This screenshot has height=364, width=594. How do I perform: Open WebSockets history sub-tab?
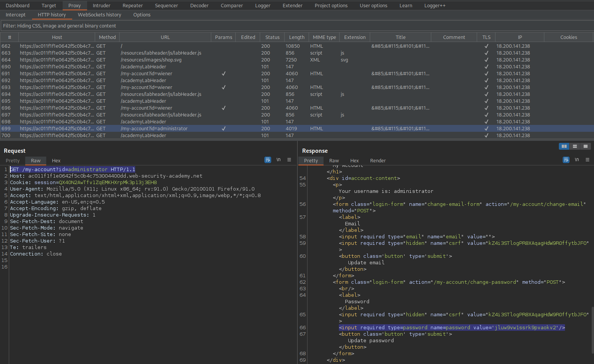99,15
